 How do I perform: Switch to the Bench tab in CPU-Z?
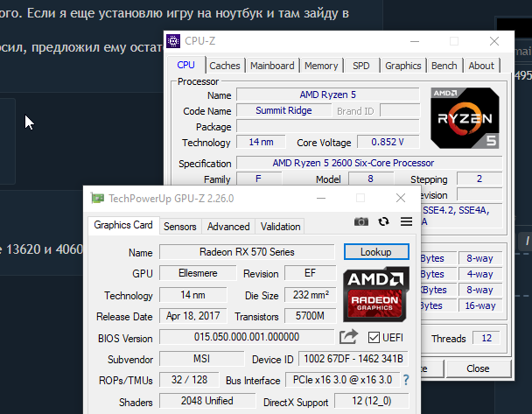pyautogui.click(x=444, y=66)
